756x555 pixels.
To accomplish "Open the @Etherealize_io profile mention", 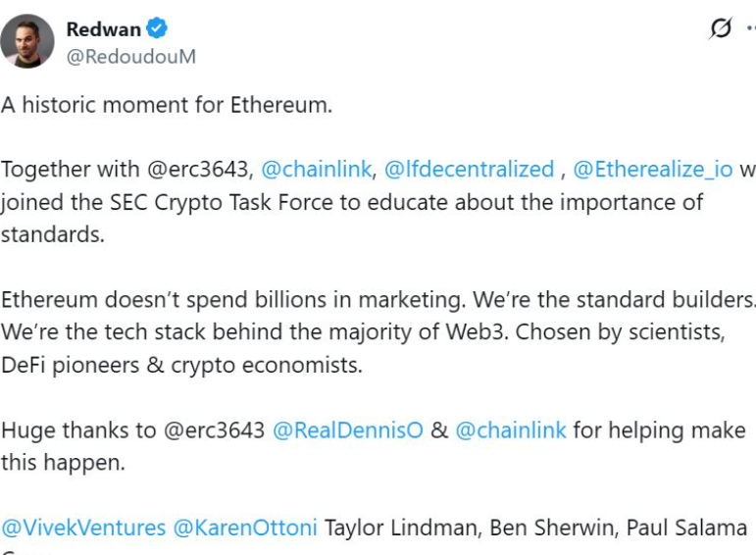I will 652,169.
